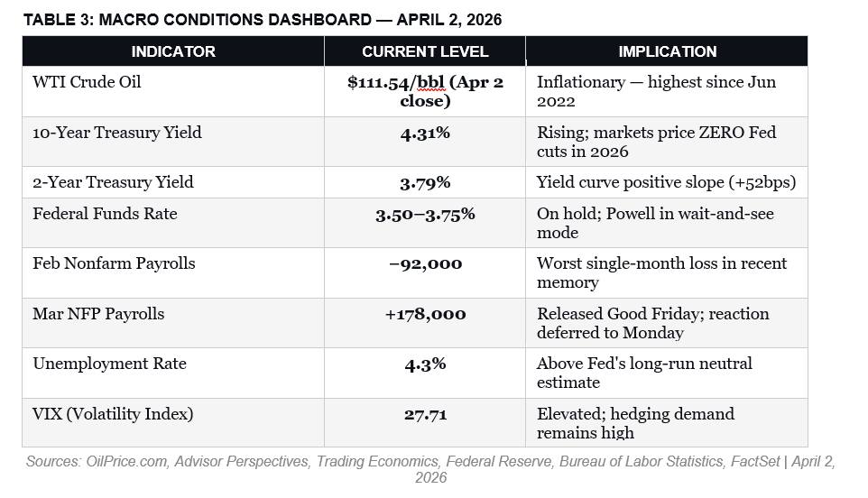This screenshot has width=868, height=498.
Task: Select the WTI Crude Oil cell
Action: (x=87, y=82)
